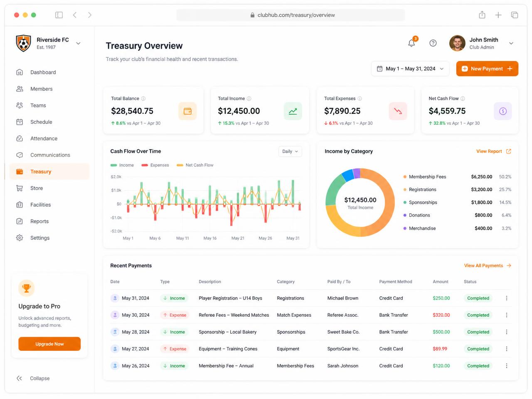
Task: Click the Membership Fees orange legend dot
Action: tap(405, 177)
